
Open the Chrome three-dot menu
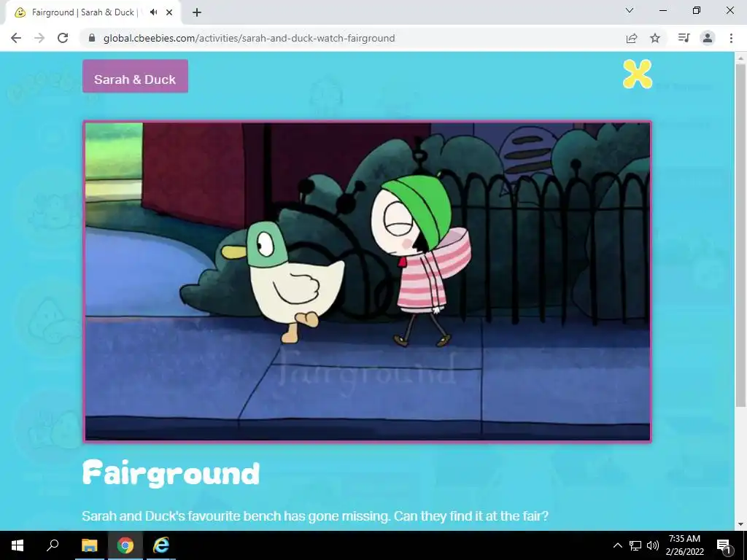(731, 38)
